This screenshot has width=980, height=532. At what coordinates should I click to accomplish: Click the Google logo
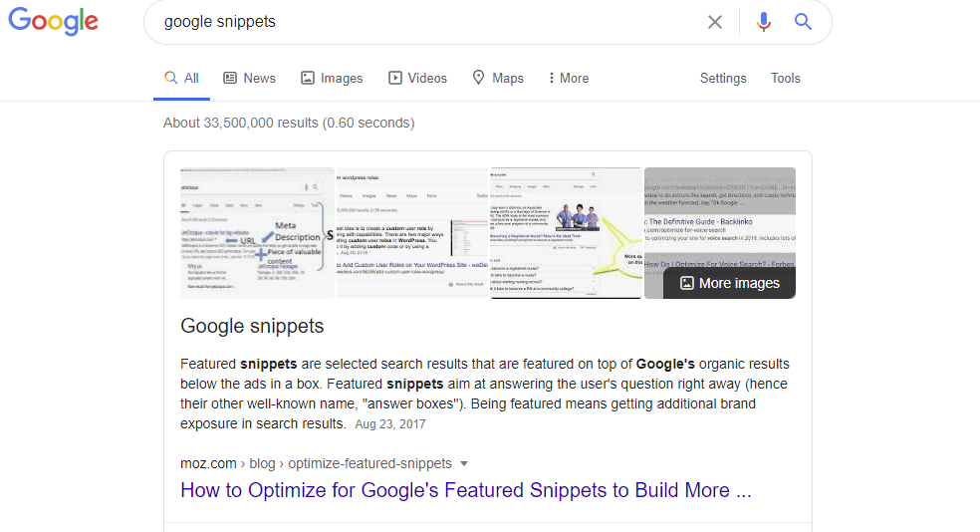[53, 21]
